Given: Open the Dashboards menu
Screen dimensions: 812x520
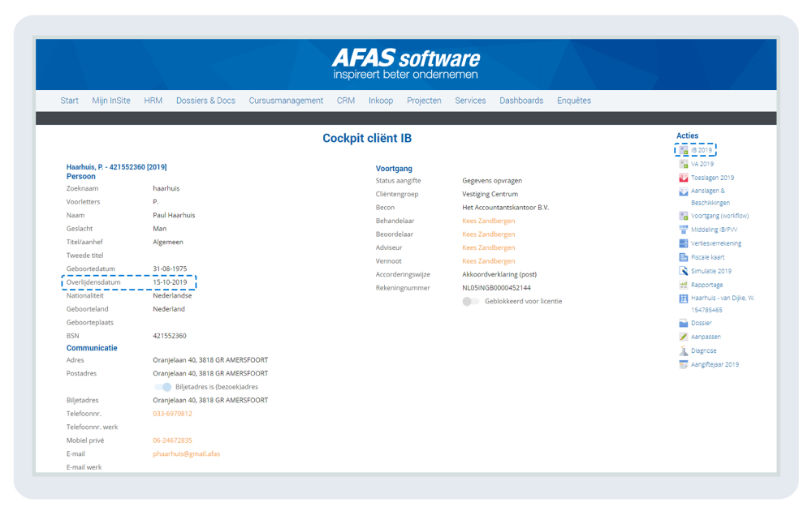Looking at the screenshot, I should (x=521, y=101).
